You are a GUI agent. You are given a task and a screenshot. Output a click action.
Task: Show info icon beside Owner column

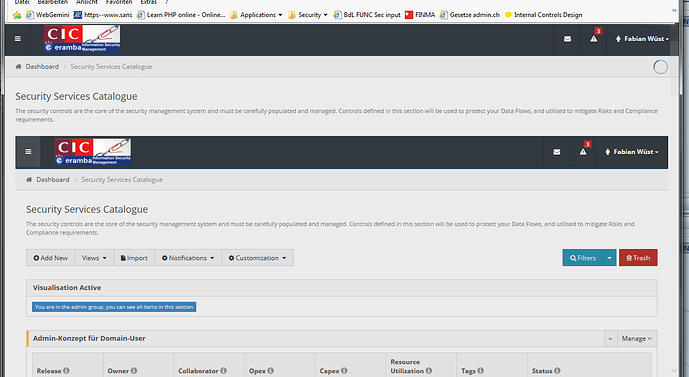coord(134,371)
